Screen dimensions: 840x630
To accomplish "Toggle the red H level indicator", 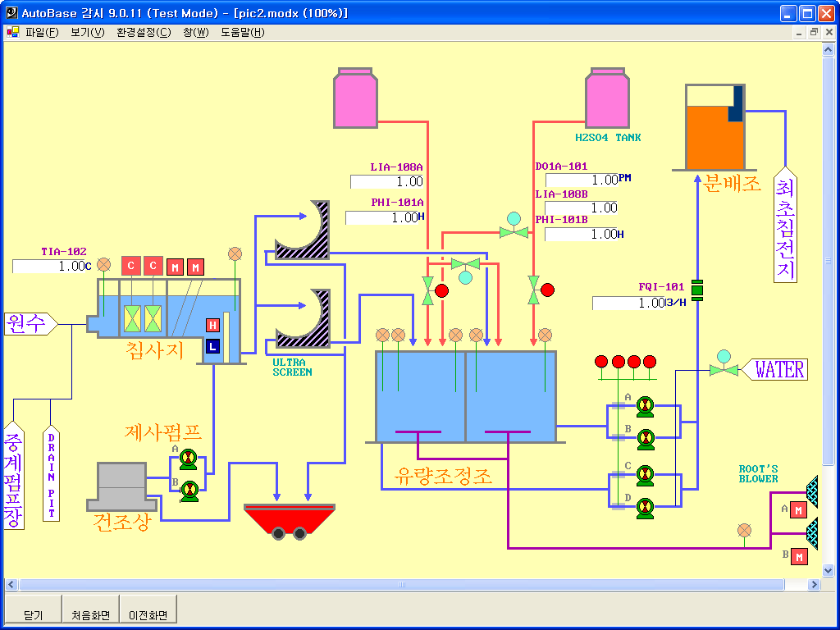I will (x=213, y=326).
